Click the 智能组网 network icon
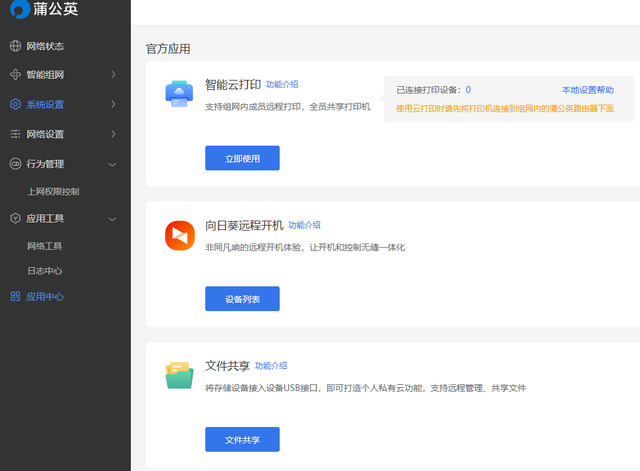 click(15, 75)
